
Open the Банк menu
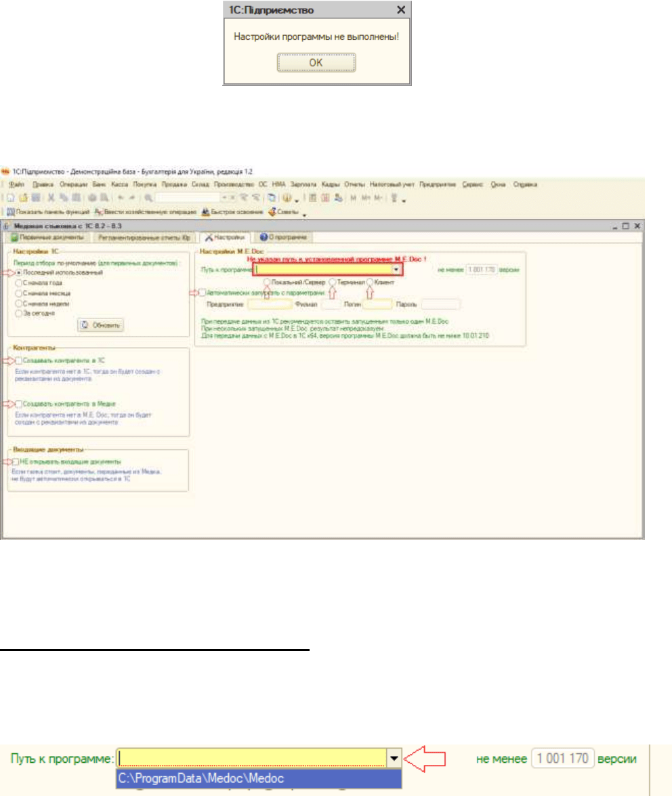pos(99,184)
